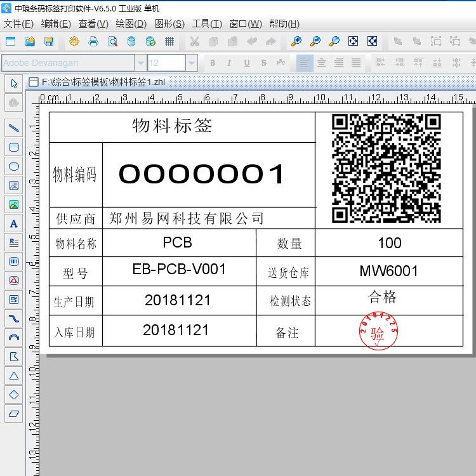Open database settings cylinder icon
This screenshot has height=476, width=476.
point(131,41)
